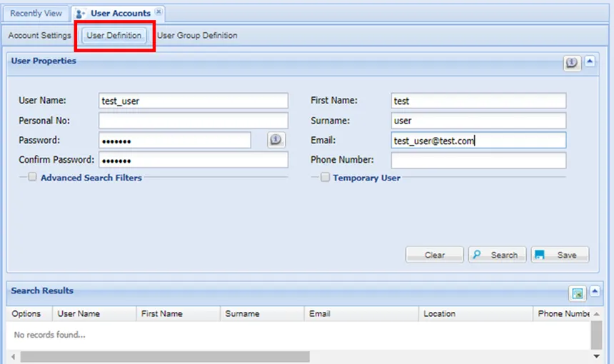Click the User Name input field
Screen dimensions: 614x364
coord(193,101)
